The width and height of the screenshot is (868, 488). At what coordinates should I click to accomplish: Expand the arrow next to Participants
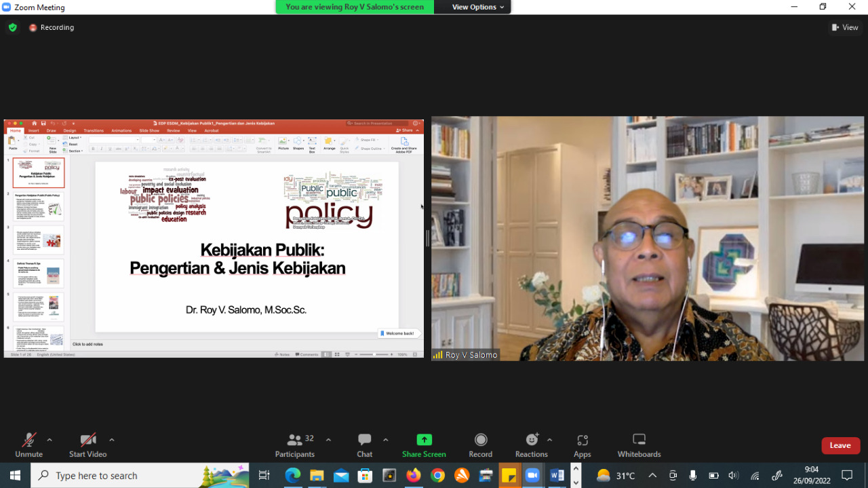[329, 440]
